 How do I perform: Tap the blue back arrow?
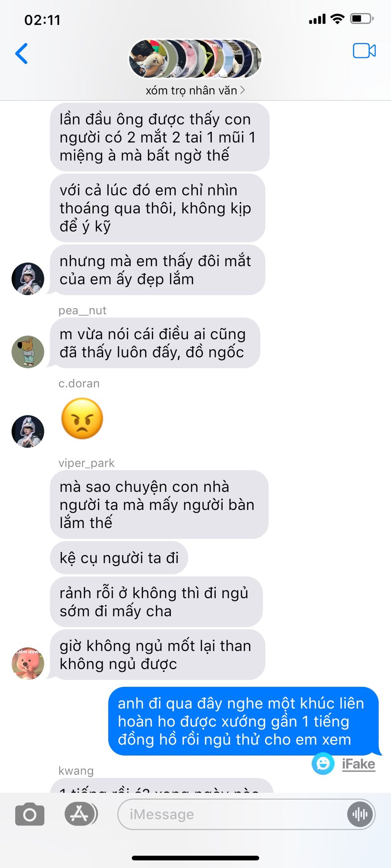22,53
